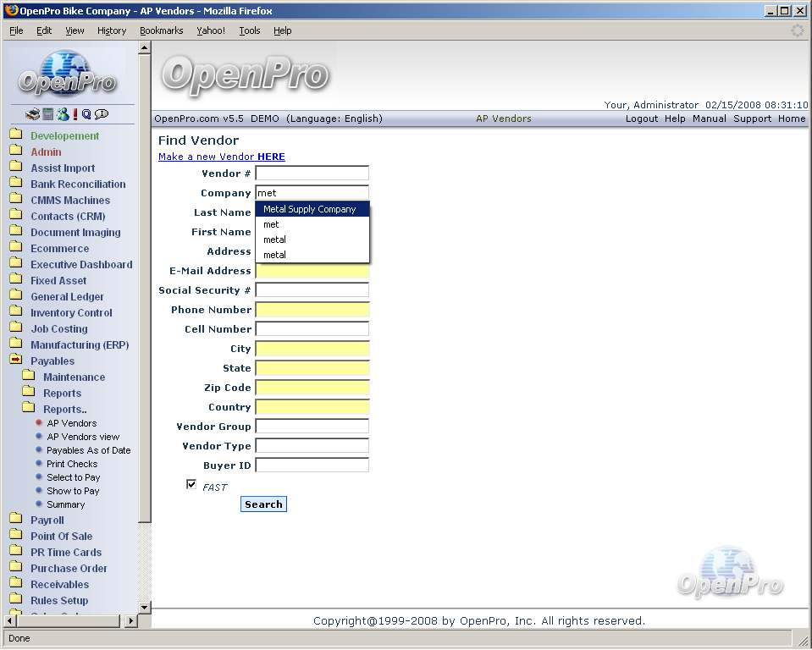Screen dimensions: 812x650
Task: Click the Vendor # input field
Action: (x=312, y=174)
